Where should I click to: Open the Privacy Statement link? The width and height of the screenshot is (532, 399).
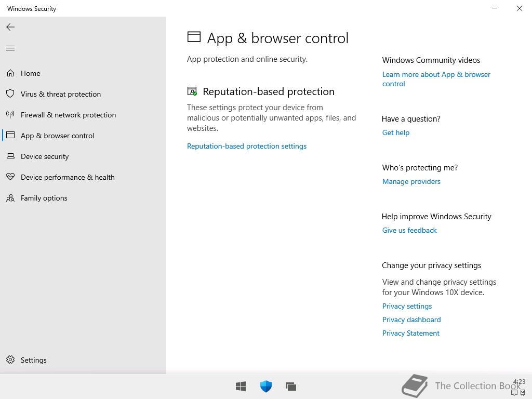(410, 333)
